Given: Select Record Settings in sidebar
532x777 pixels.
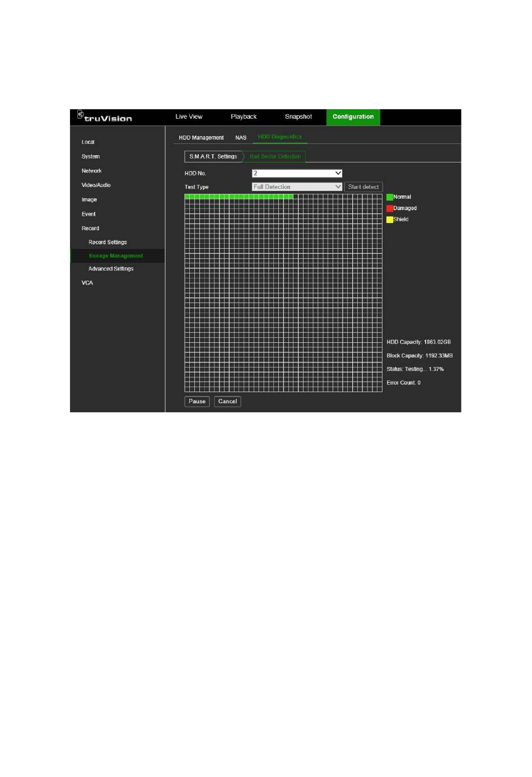Looking at the screenshot, I should coord(108,243).
